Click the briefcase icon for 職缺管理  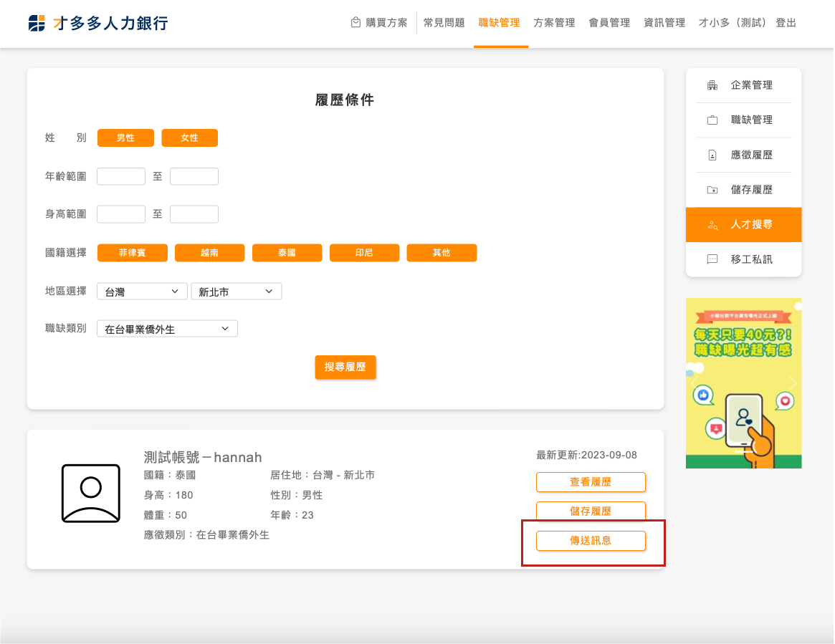pos(712,120)
